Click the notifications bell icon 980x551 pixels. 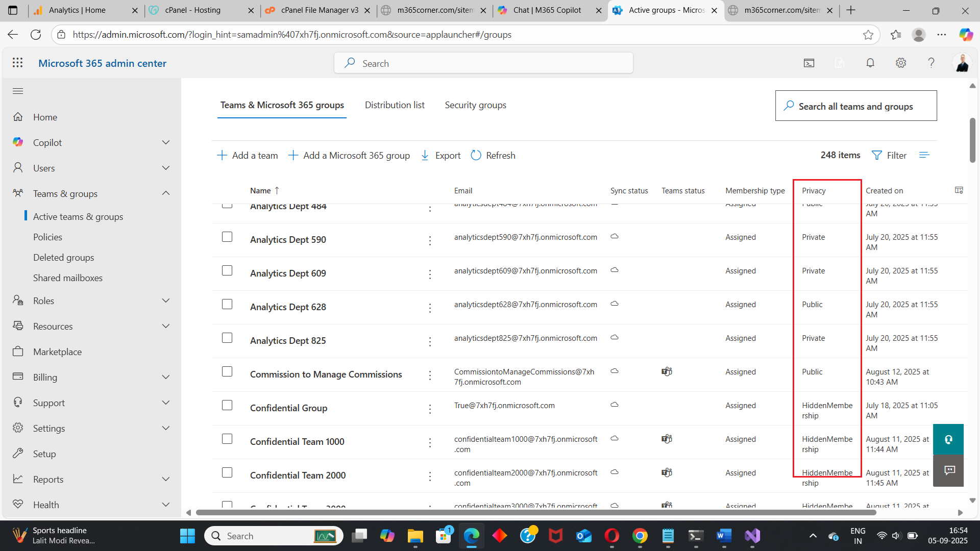[870, 63]
